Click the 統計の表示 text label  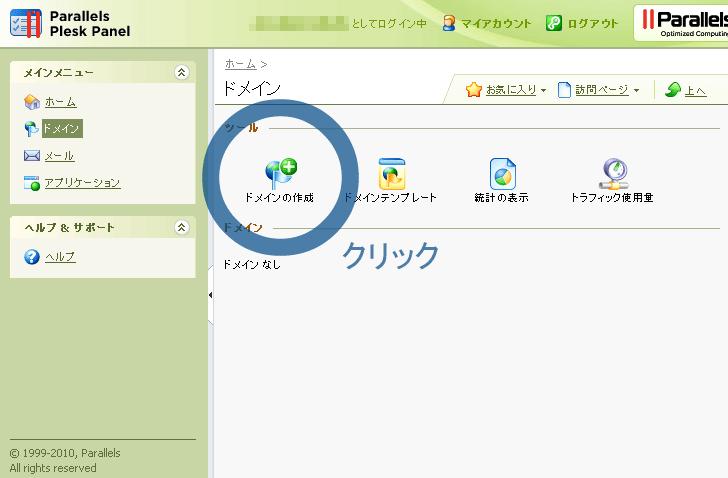501,198
